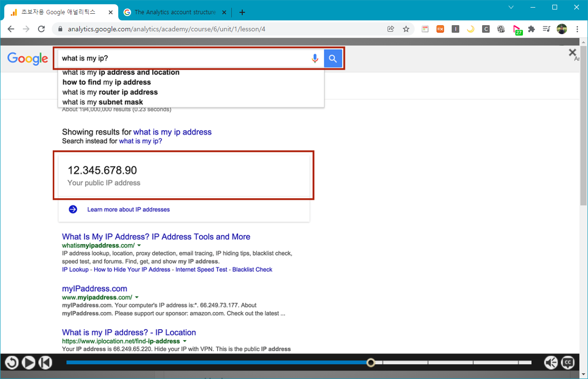Image resolution: width=588 pixels, height=379 pixels.
Task: Close the video overlay with the X
Action: 572,53
